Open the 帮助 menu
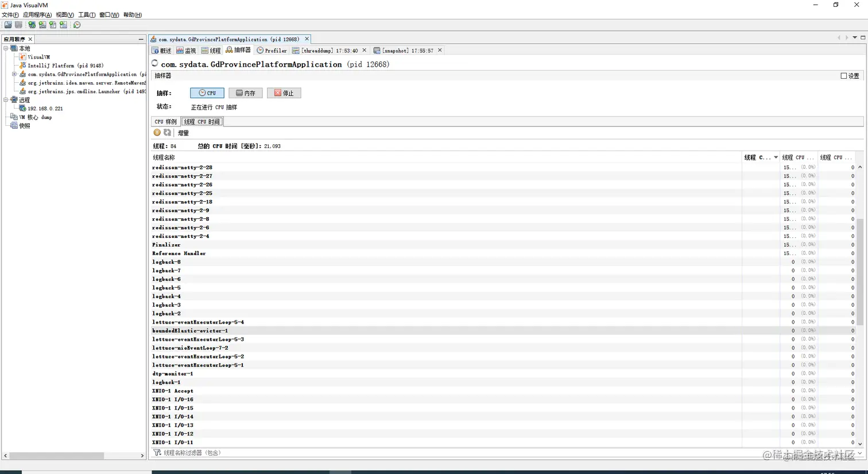868x474 pixels. pyautogui.click(x=133, y=15)
